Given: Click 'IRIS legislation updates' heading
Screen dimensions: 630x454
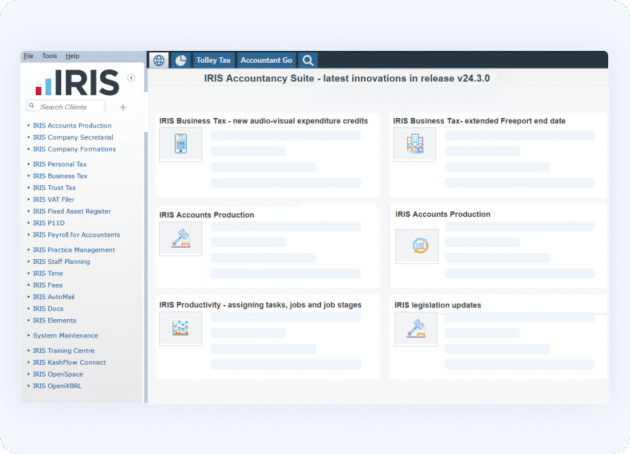Looking at the screenshot, I should pyautogui.click(x=438, y=305).
